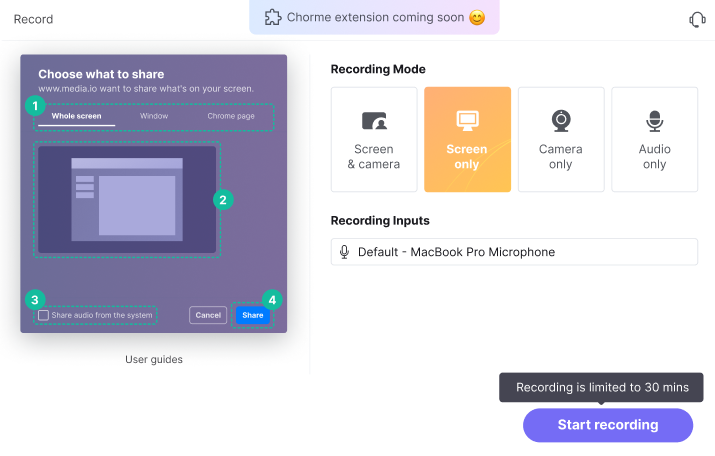This screenshot has height=456, width=715.
Task: Choose Camera only recording mode
Action: tap(561, 140)
